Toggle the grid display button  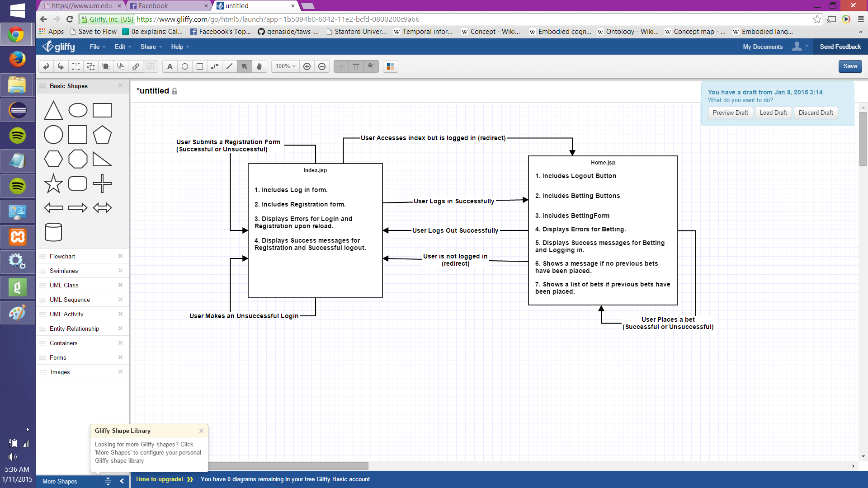pos(356,66)
